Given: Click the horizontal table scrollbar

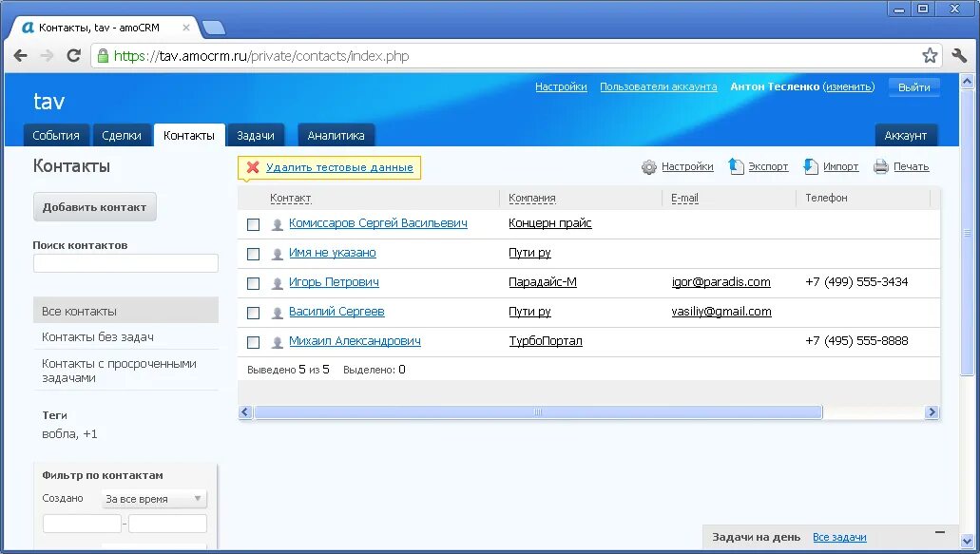Looking at the screenshot, I should tap(538, 412).
